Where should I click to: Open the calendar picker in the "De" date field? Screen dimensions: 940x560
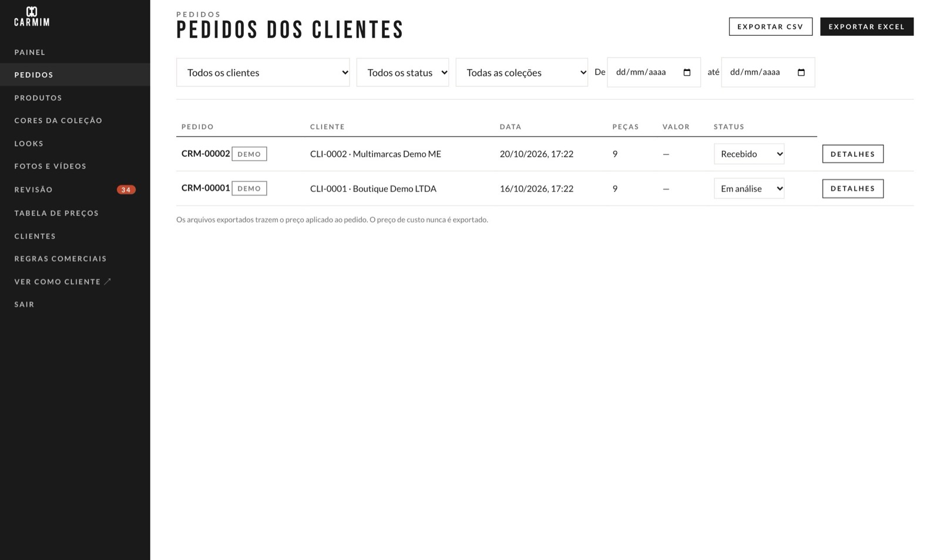[x=687, y=72]
